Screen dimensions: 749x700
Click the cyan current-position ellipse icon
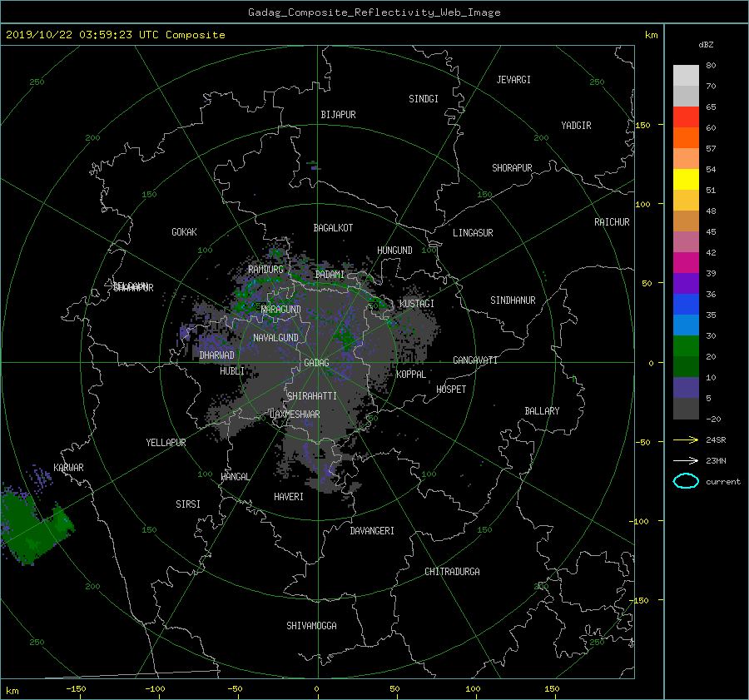(686, 481)
